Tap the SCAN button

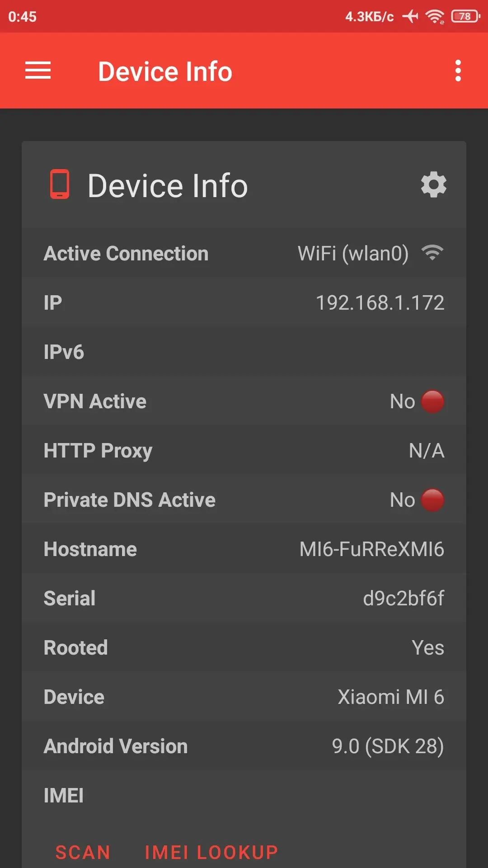pyautogui.click(x=83, y=852)
